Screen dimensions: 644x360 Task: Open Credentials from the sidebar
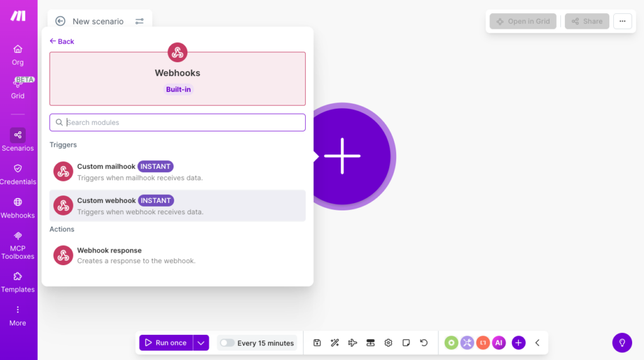tap(18, 174)
